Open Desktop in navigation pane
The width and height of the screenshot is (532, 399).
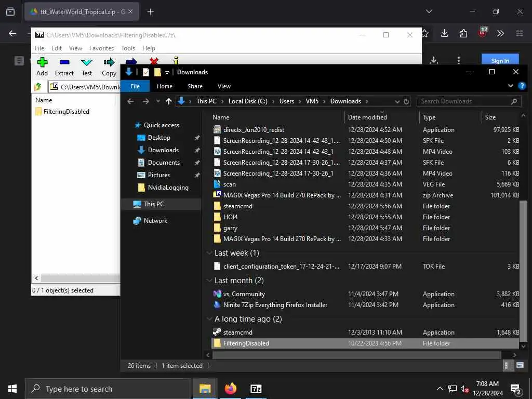point(159,137)
